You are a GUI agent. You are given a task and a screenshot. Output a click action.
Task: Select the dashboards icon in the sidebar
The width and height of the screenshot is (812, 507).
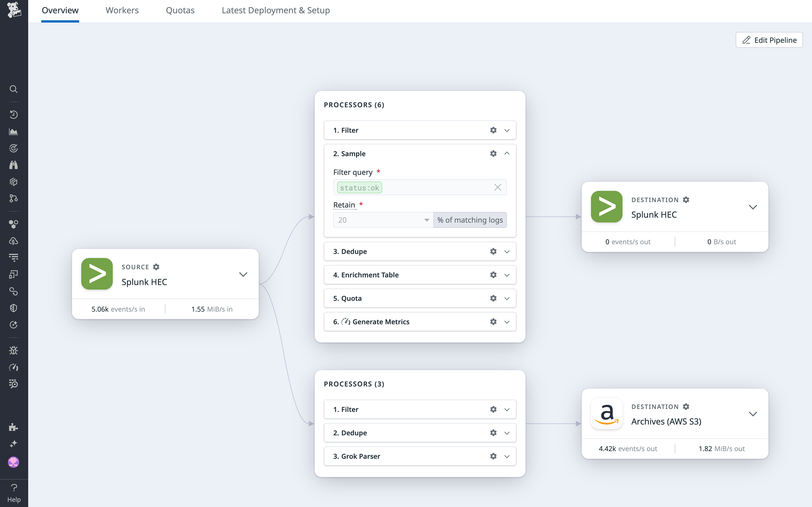(14, 131)
